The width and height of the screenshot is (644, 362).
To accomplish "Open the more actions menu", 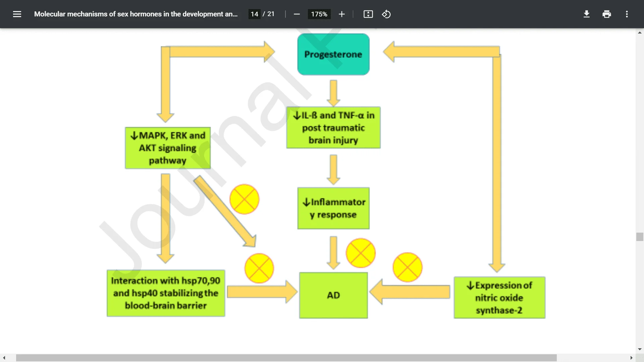I will [x=627, y=14].
